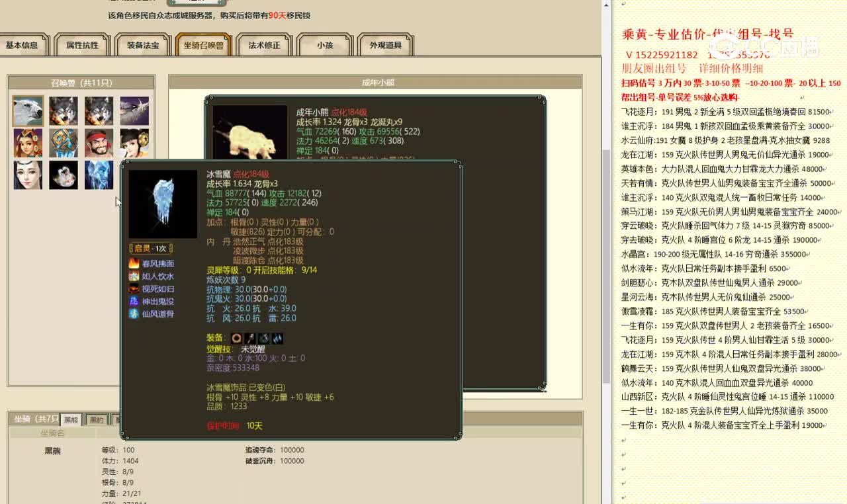Image resolution: width=847 pixels, height=504 pixels.
Task: Click the 品质: 1233 line
Action: tap(226, 407)
